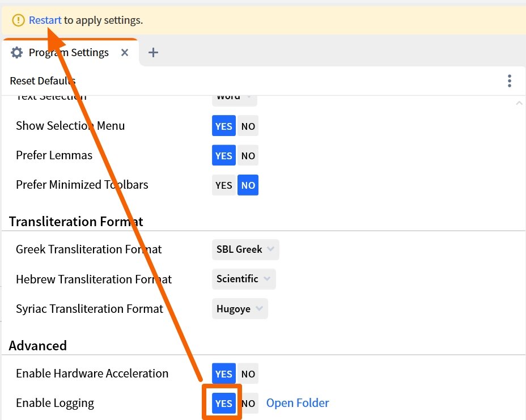Open Syriac Transliteration Format Hugoye dropdown
This screenshot has width=526, height=420.
(x=239, y=309)
